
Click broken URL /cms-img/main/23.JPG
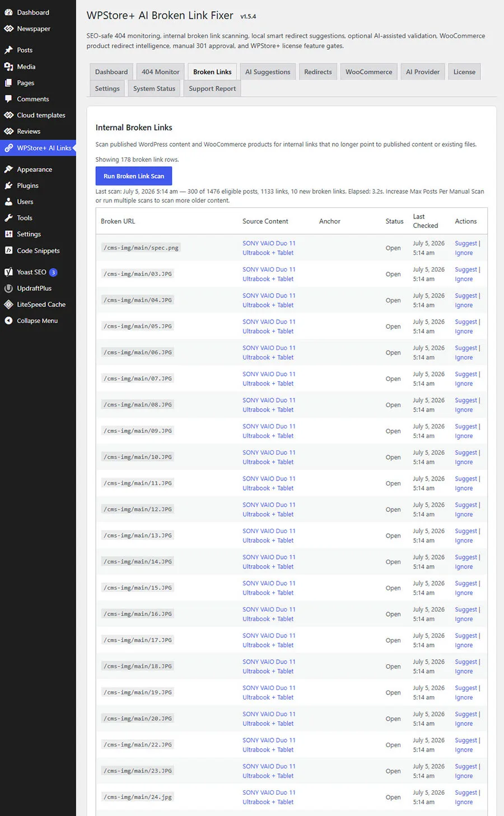point(138,771)
